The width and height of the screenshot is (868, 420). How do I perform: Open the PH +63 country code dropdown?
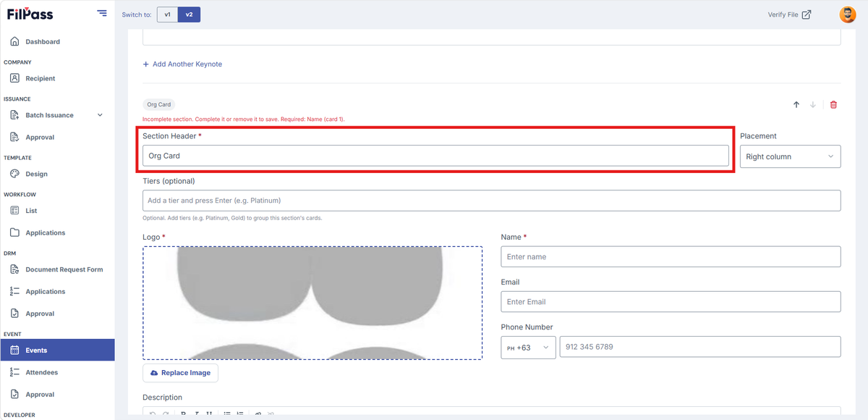(529, 347)
